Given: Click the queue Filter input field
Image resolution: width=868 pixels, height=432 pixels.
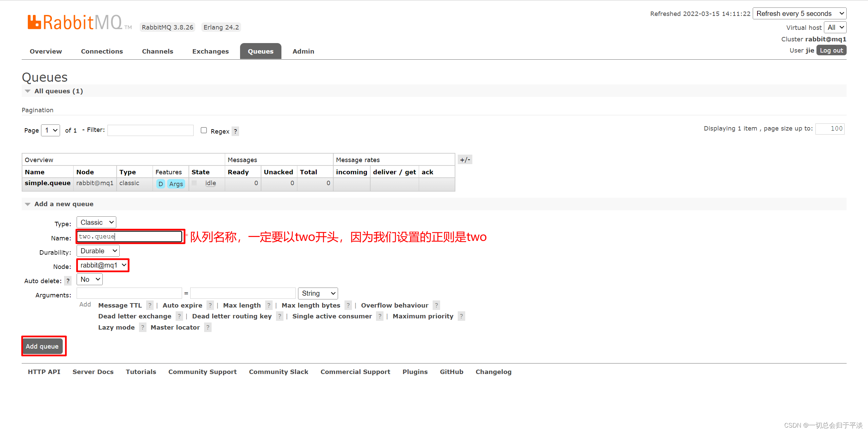Looking at the screenshot, I should click(150, 130).
